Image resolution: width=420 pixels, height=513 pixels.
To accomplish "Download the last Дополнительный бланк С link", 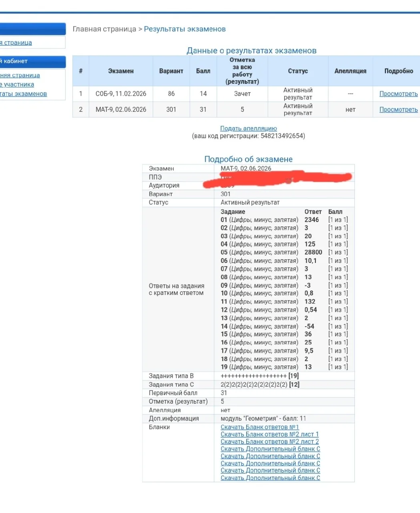I will pyautogui.click(x=270, y=478).
